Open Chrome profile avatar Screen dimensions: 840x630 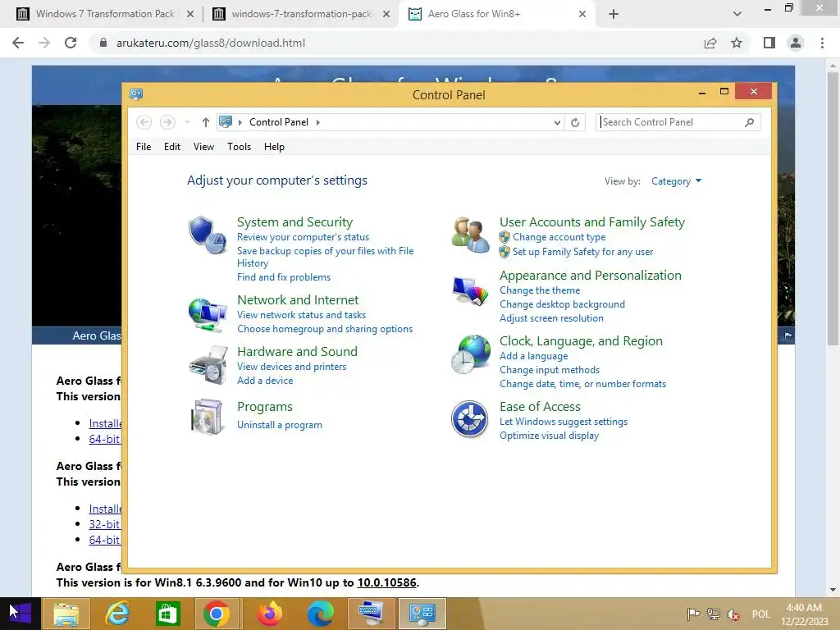point(796,43)
